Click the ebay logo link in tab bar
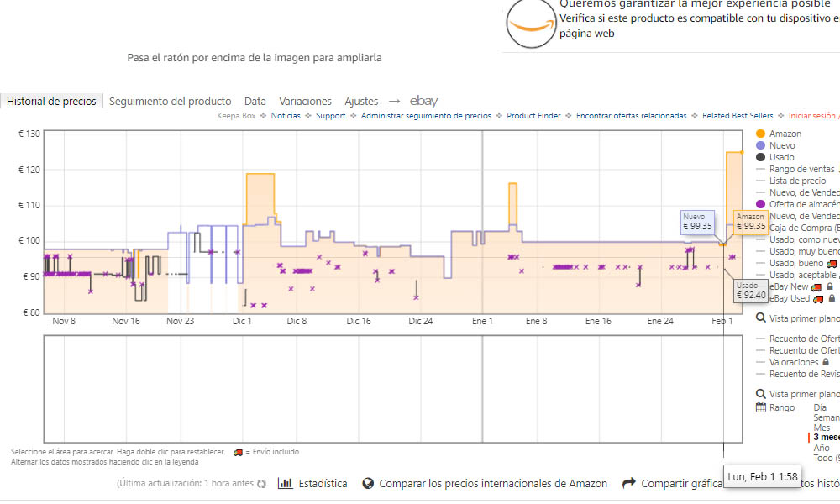This screenshot has height=504, width=840. point(423,101)
